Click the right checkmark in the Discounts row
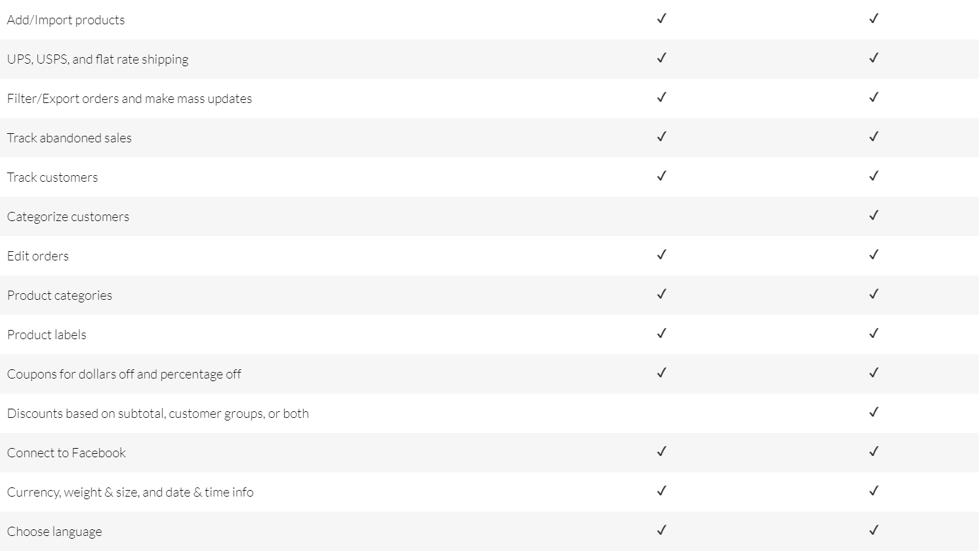 [x=873, y=413]
